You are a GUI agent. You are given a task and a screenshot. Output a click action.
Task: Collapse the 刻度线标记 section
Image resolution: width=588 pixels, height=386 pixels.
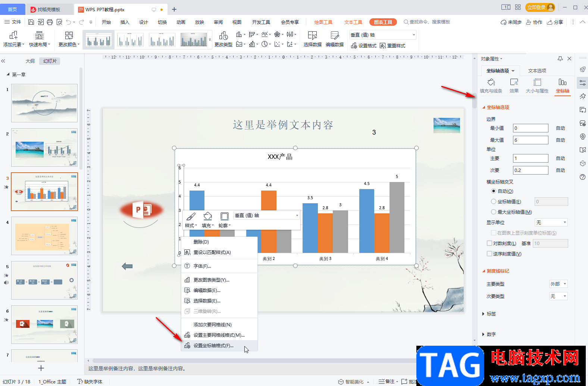coord(496,271)
